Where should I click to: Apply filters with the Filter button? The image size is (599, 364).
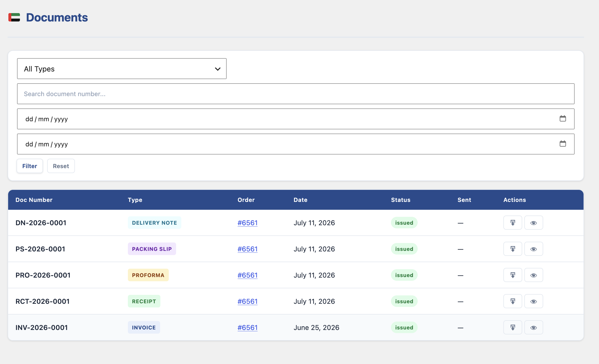(30, 166)
